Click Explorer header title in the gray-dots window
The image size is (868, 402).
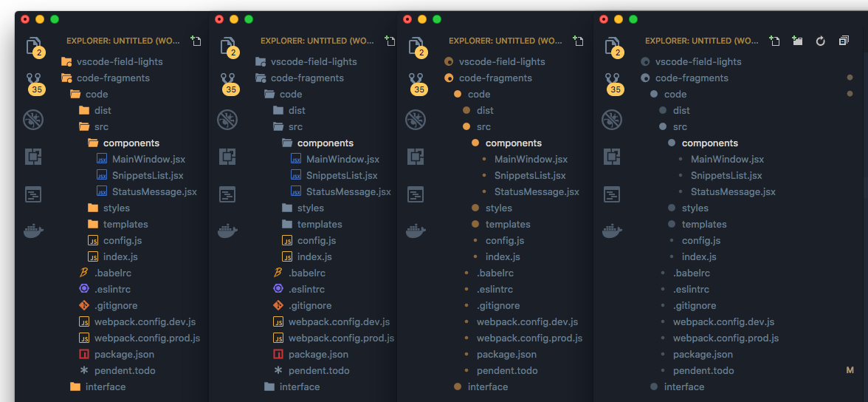click(x=701, y=41)
